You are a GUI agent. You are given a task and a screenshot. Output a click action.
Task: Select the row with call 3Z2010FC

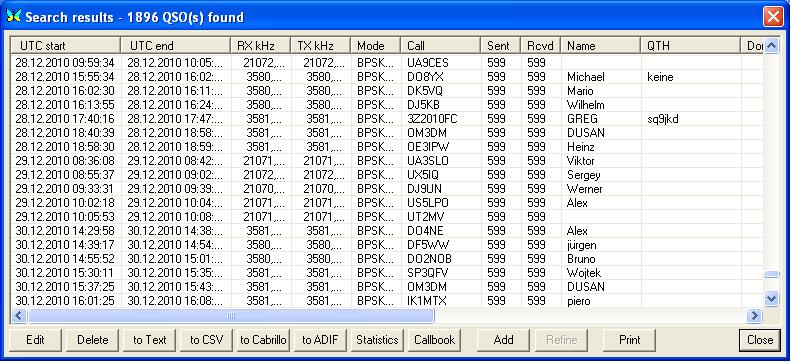pyautogui.click(x=387, y=119)
